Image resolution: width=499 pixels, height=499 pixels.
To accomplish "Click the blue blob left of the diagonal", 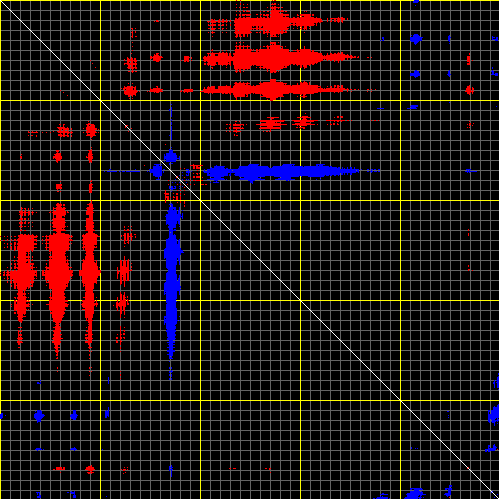I will coord(156,171).
